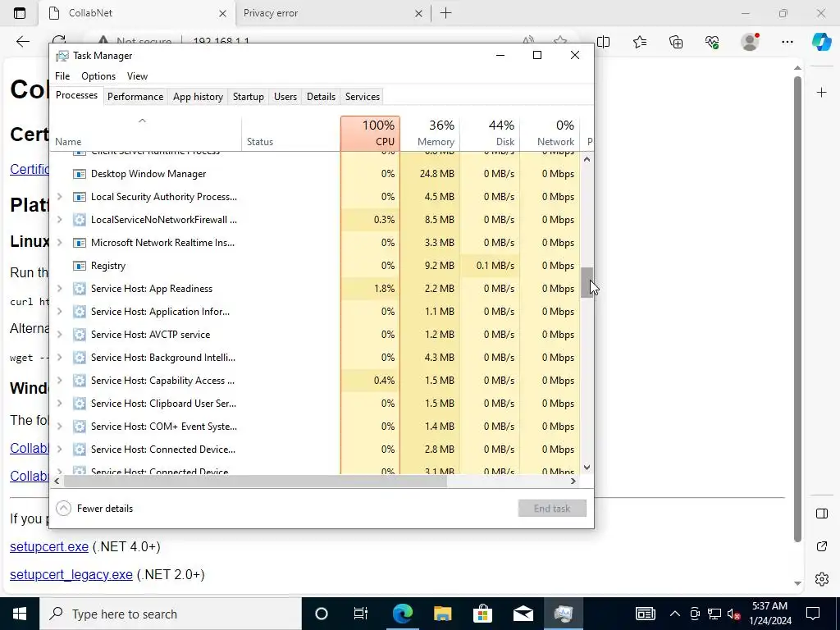
Task: Open Edge sidebar settings gear
Action: pyautogui.click(x=822, y=579)
